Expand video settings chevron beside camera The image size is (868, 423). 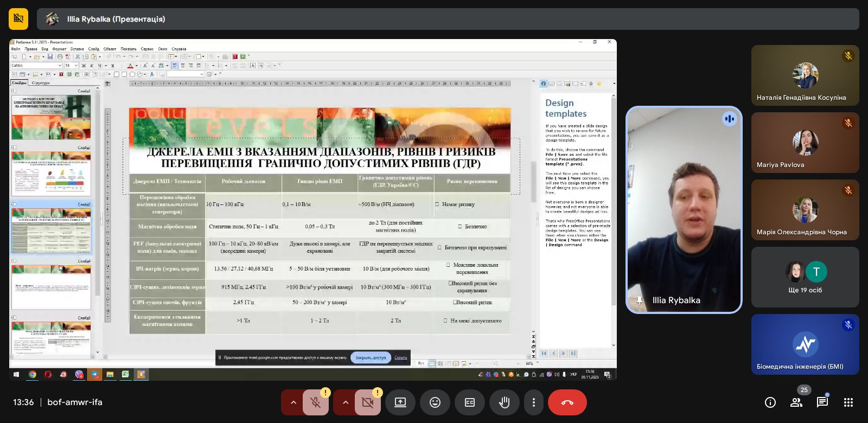345,402
